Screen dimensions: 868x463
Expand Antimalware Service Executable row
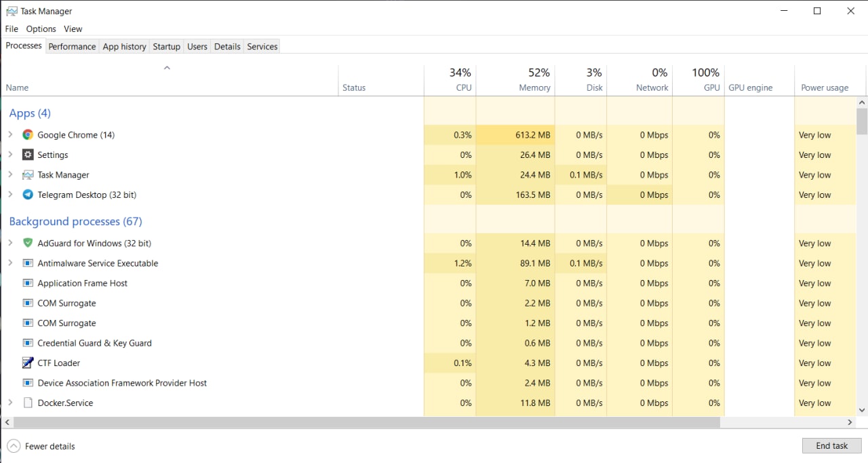(x=10, y=263)
